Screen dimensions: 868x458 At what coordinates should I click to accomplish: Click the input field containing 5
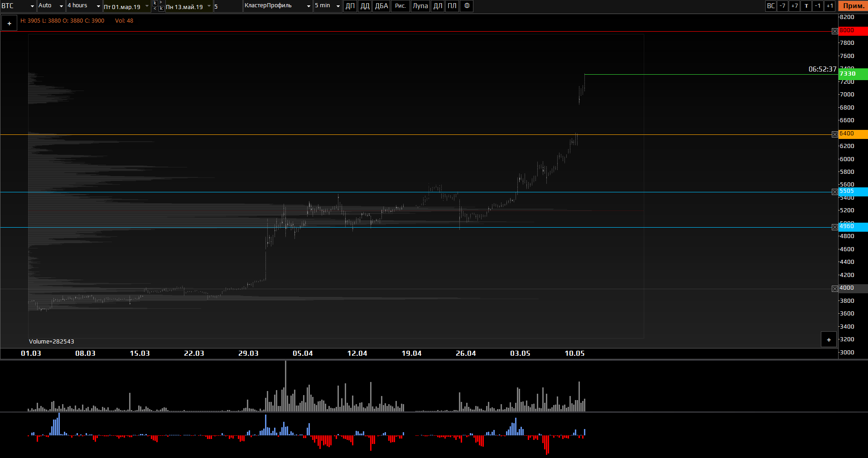[227, 7]
